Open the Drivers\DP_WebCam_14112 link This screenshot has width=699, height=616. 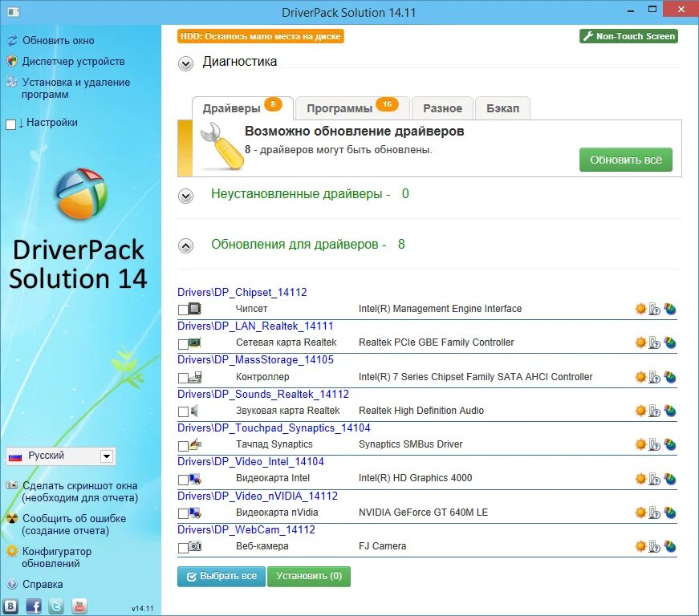point(246,529)
